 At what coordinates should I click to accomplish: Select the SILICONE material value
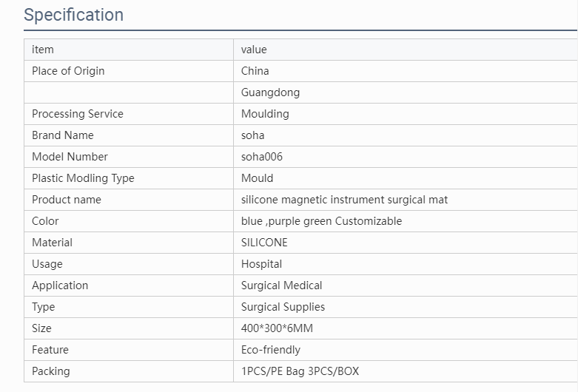click(x=264, y=243)
